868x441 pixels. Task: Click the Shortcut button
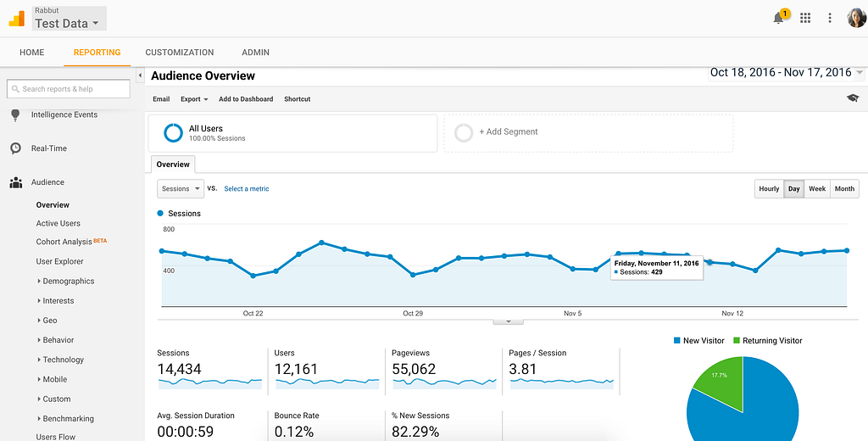point(298,99)
